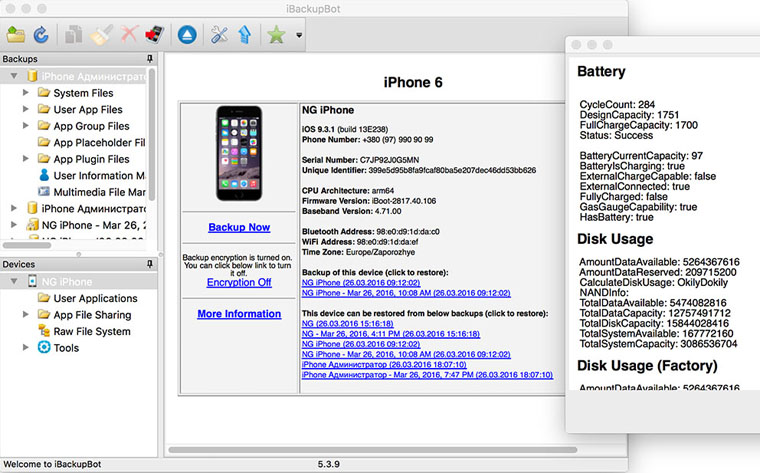Viewport: 760px width, 473px height.
Task: Click the green star toolbar icon
Action: (x=276, y=35)
